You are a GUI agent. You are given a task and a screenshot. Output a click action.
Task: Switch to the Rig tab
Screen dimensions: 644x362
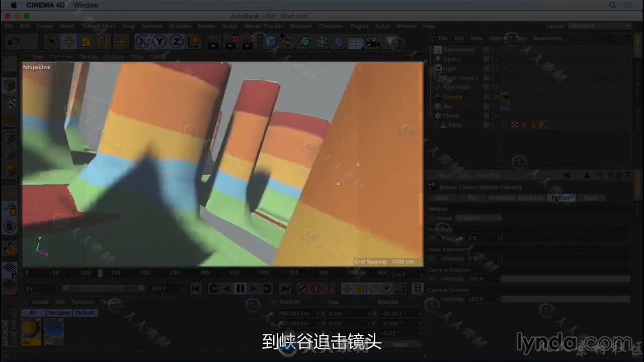tap(471, 198)
